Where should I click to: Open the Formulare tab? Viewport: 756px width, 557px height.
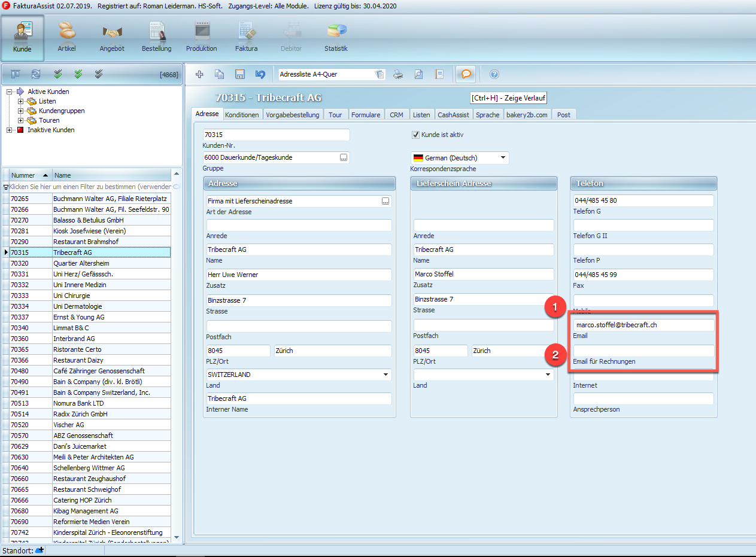(366, 115)
